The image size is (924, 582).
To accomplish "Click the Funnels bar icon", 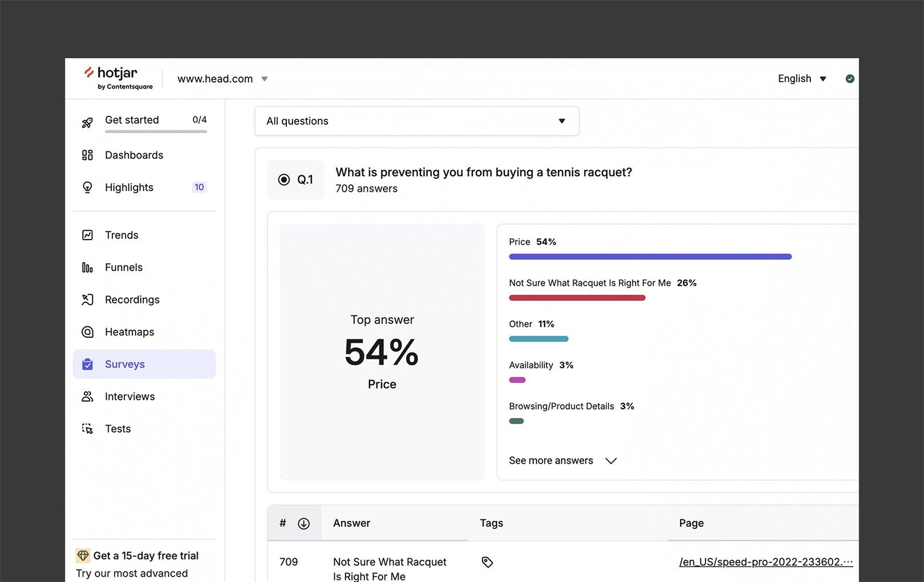I will [87, 268].
